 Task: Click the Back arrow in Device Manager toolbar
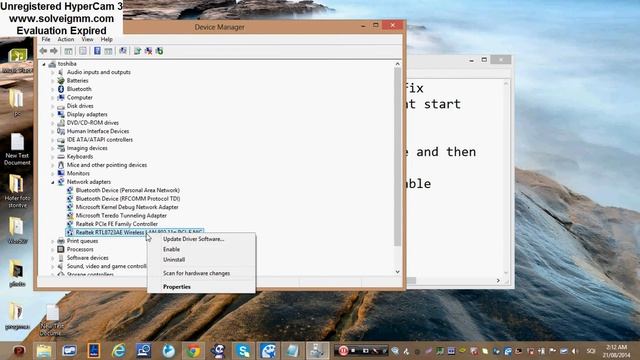pos(43,51)
